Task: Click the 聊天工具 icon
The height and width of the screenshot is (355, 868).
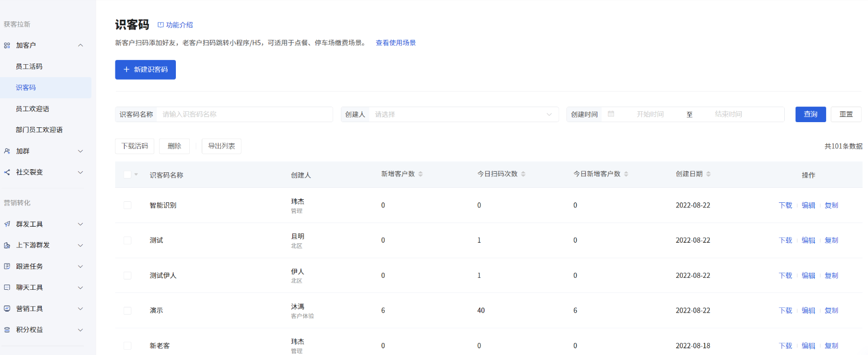Action: click(7, 287)
